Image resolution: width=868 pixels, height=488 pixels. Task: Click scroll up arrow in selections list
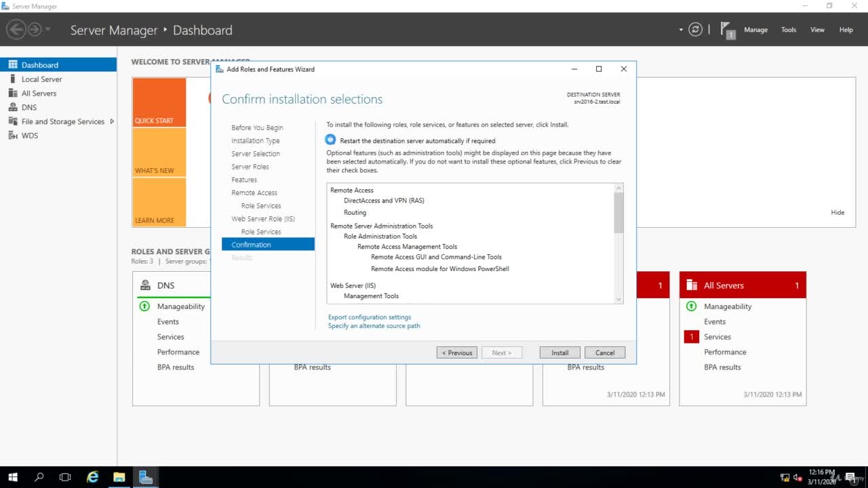618,188
